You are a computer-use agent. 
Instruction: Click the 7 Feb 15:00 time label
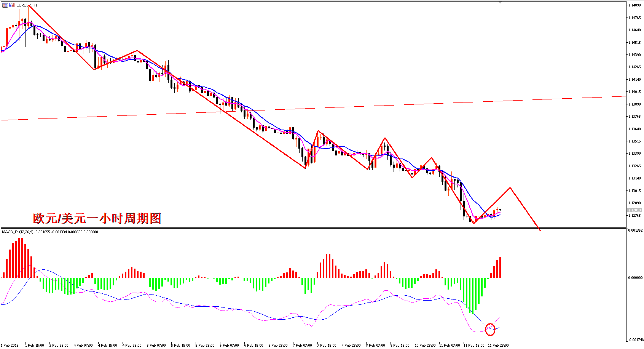pyautogui.click(x=327, y=346)
